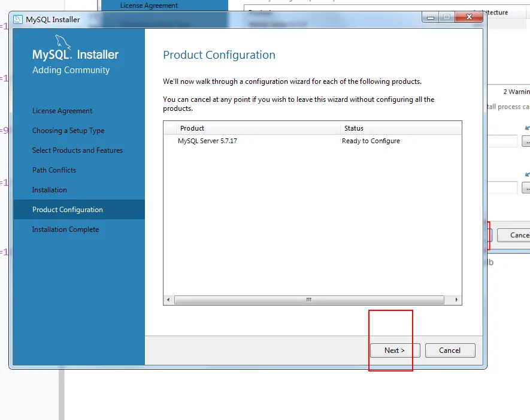This screenshot has height=420, width=530.
Task: Click the horizontal scrollbar thumb in product list
Action: tap(309, 300)
